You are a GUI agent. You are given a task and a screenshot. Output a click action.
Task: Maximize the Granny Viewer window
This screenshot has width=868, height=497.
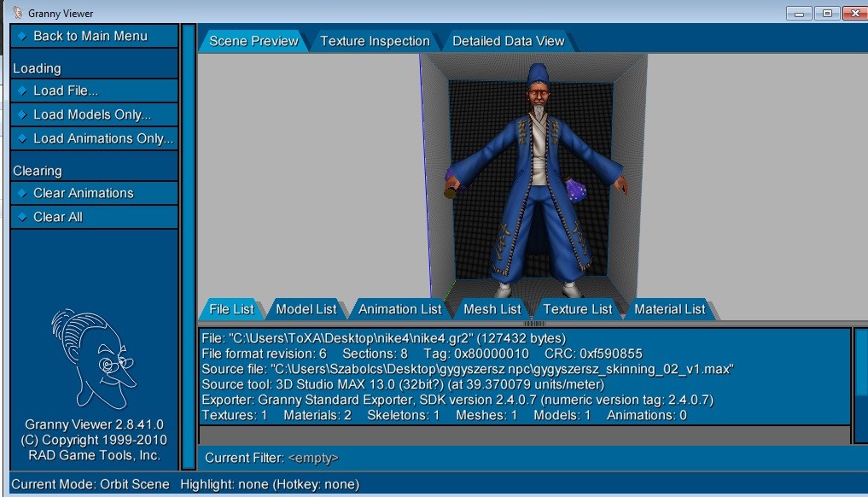tap(827, 14)
